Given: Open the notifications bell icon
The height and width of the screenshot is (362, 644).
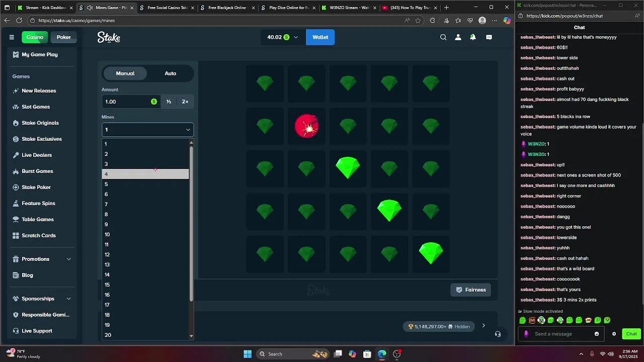Looking at the screenshot, I should 473,37.
